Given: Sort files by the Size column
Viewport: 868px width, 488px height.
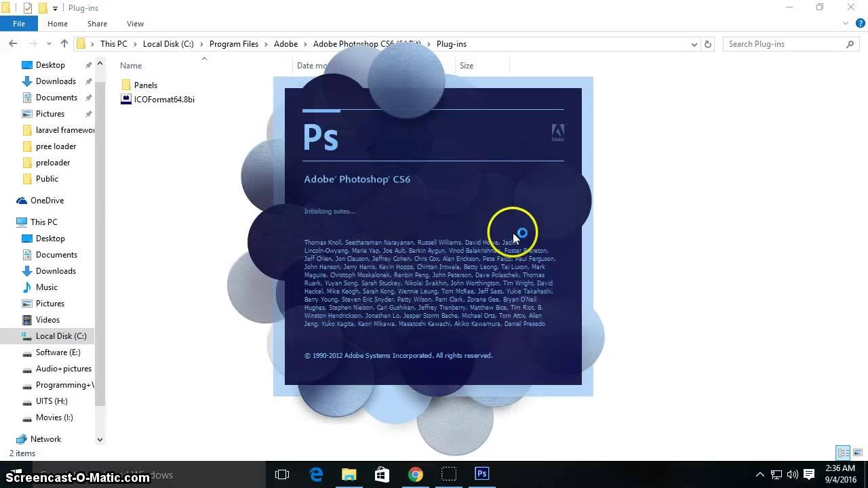Looking at the screenshot, I should 467,66.
